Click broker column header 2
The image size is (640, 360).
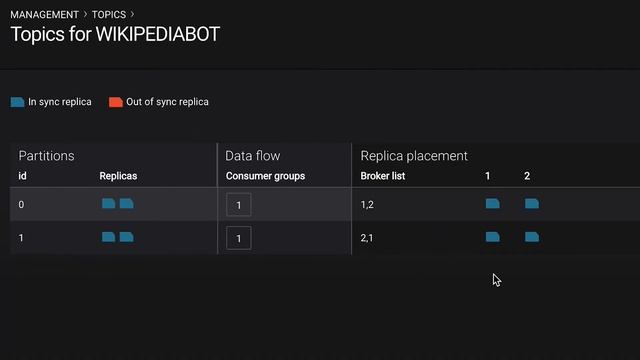527,176
